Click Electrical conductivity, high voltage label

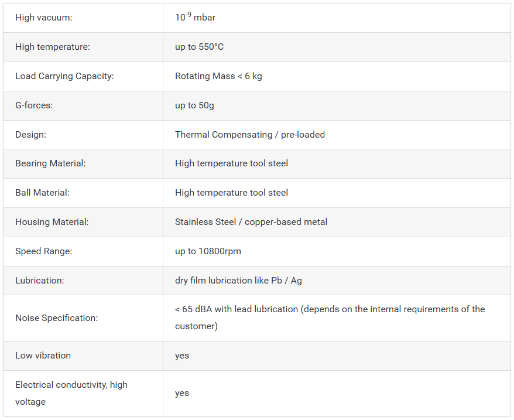(71, 393)
